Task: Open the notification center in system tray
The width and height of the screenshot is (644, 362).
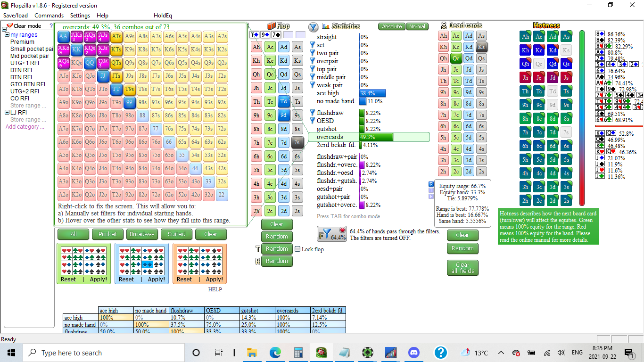Action: [x=628, y=352]
